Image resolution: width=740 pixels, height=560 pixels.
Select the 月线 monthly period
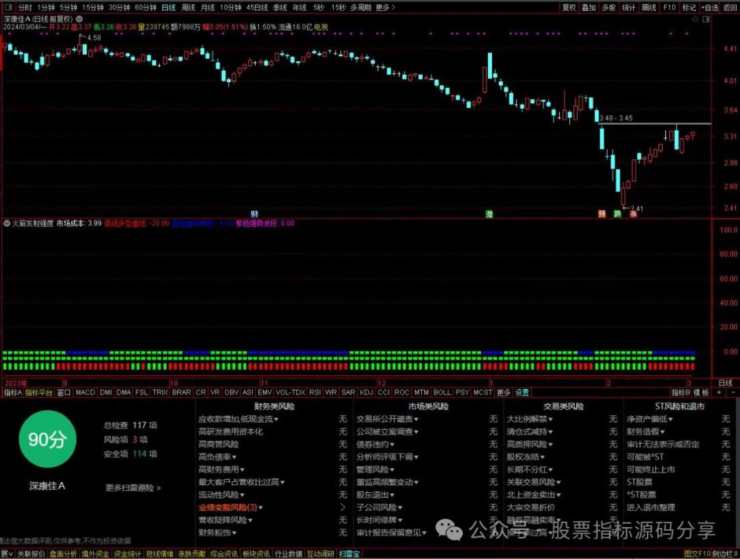point(208,8)
